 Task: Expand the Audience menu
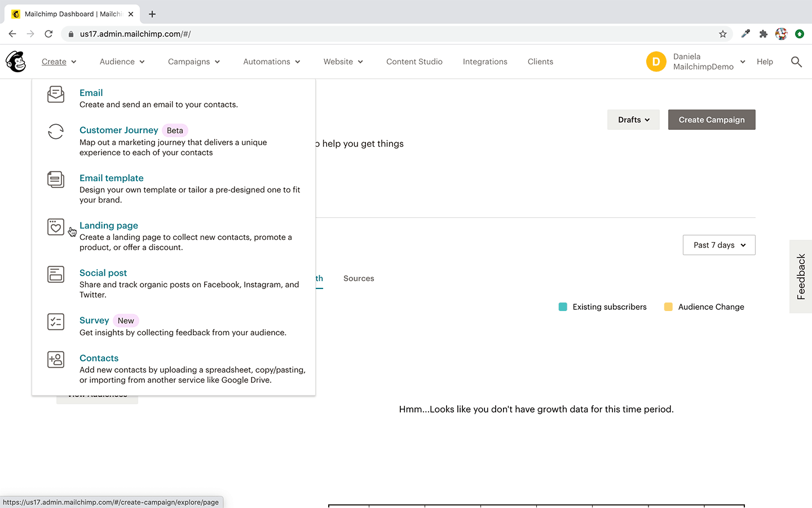click(122, 62)
